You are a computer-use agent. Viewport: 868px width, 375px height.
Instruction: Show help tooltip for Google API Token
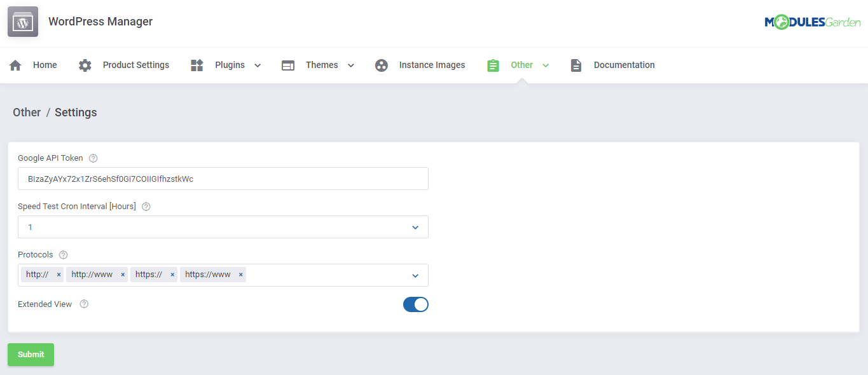[93, 158]
